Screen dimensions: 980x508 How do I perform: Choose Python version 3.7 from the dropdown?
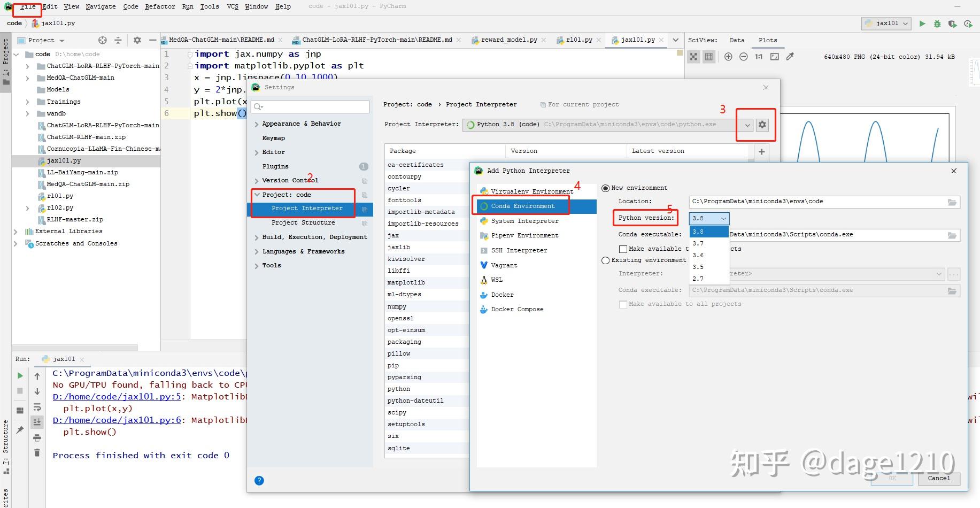point(698,243)
